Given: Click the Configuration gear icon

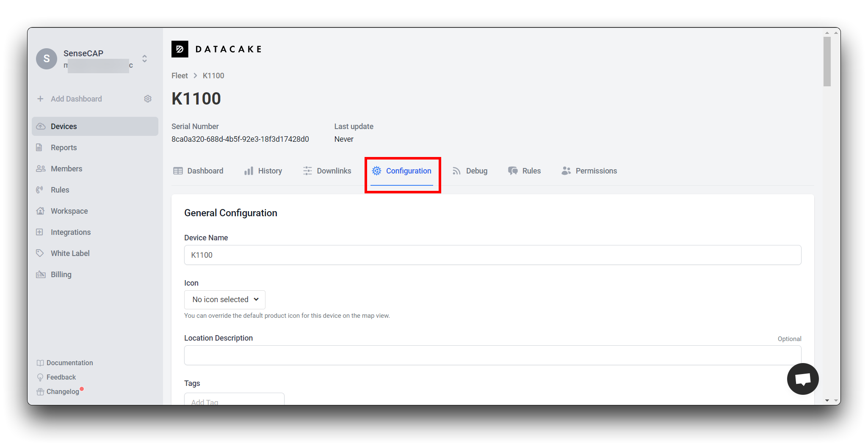Looking at the screenshot, I should click(376, 171).
